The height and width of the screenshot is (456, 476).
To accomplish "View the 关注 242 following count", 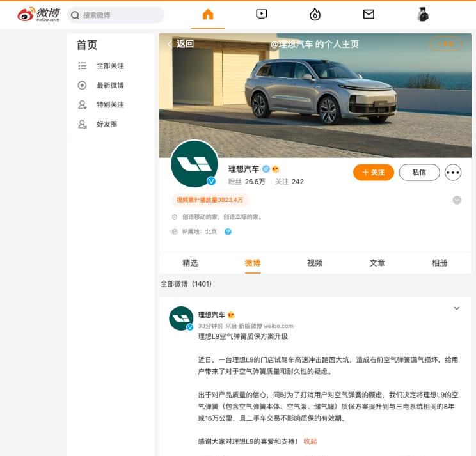I will point(289,182).
